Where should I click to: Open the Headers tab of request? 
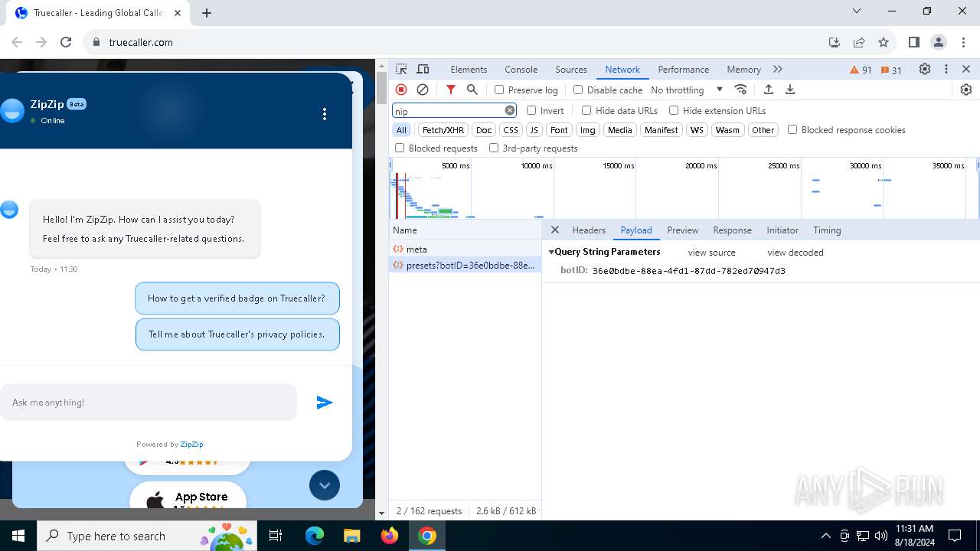tap(589, 230)
